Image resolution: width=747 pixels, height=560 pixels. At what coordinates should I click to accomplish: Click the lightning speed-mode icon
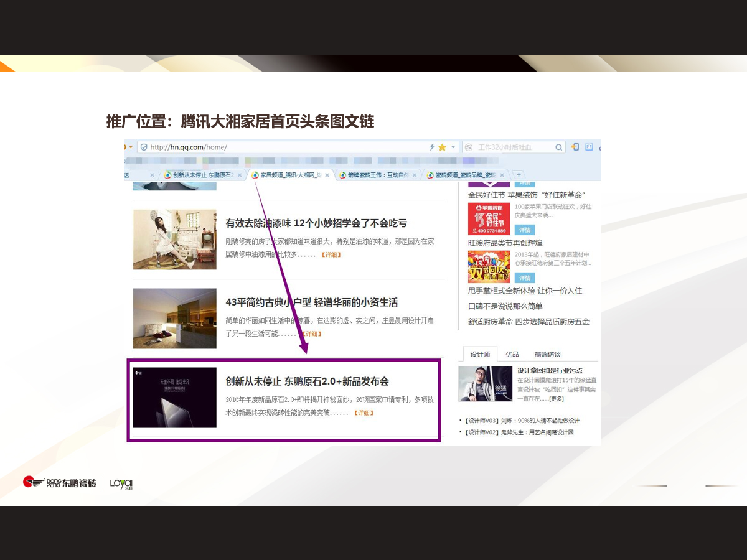[x=432, y=147]
